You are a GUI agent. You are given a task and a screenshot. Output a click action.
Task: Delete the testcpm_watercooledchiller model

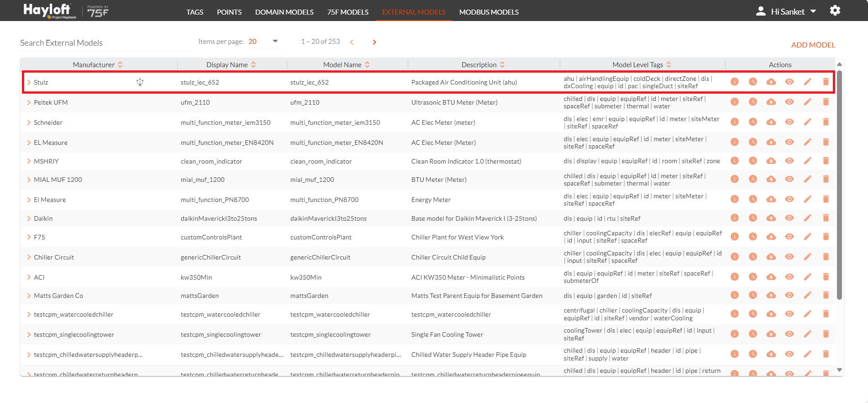point(826,314)
